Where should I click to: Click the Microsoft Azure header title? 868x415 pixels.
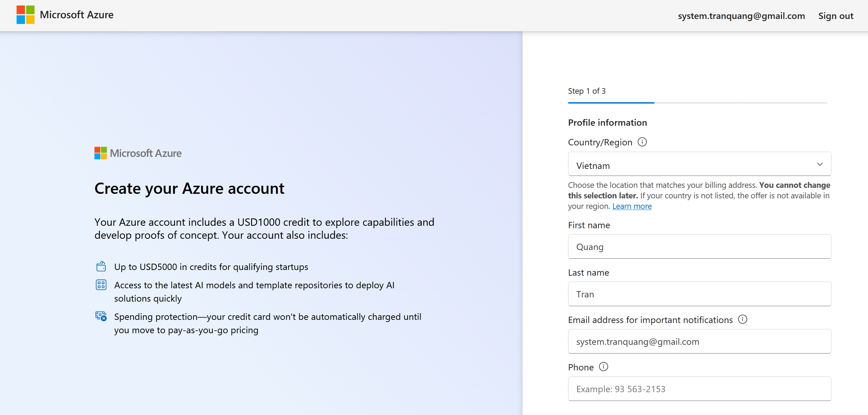77,15
